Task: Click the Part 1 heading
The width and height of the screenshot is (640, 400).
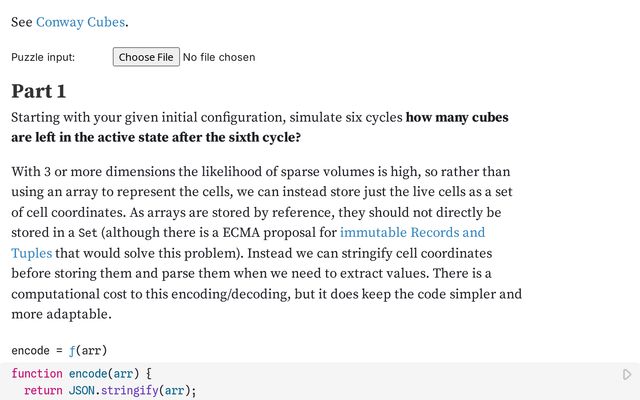Action: (x=39, y=91)
